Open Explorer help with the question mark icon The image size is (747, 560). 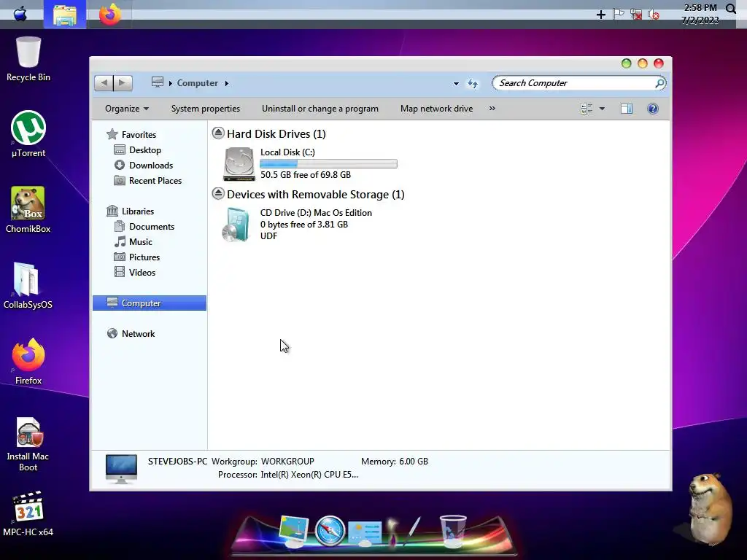(x=653, y=109)
